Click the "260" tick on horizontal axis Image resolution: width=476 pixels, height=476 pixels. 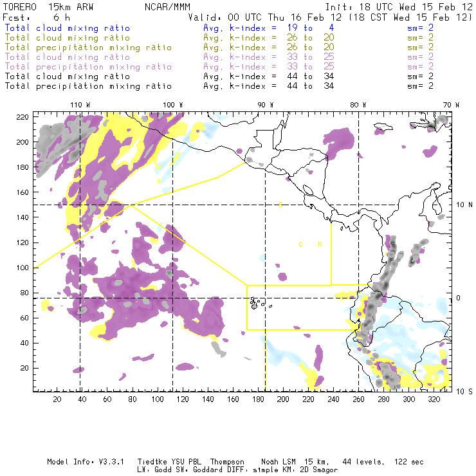pos(358,399)
